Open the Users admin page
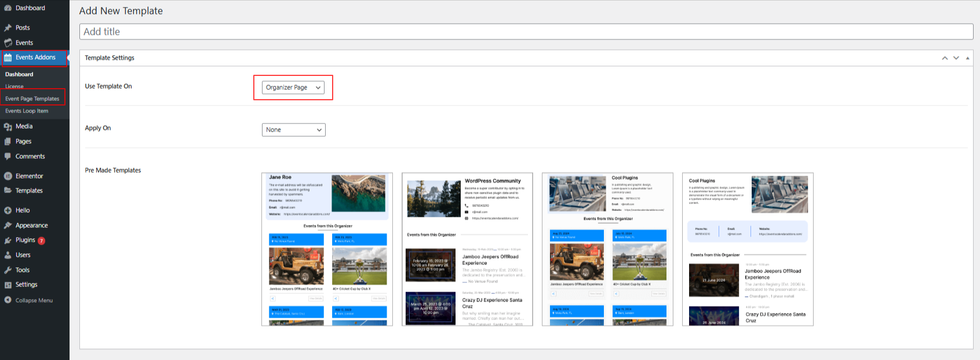Image resolution: width=980 pixels, height=360 pixels. coord(23,255)
